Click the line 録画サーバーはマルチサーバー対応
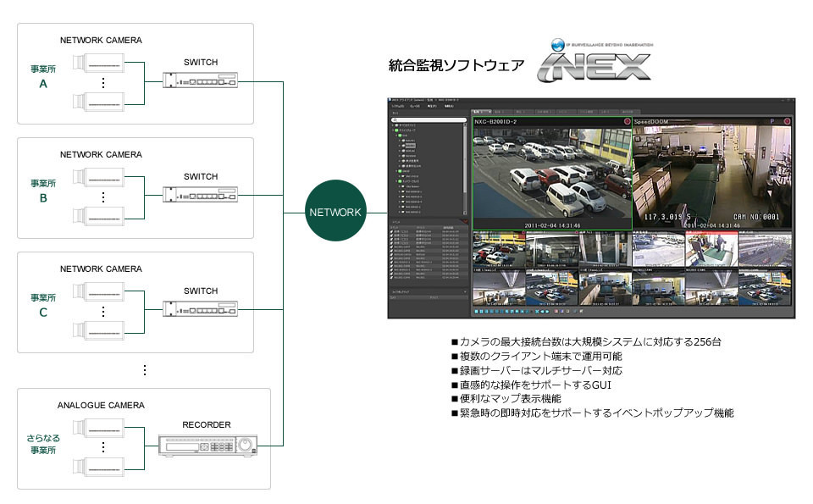Image resolution: width=813 pixels, height=504 pixels. [x=537, y=371]
